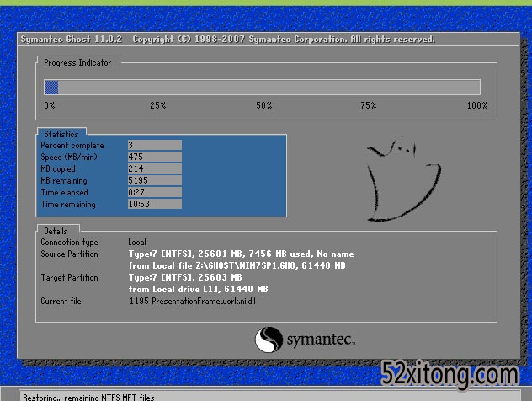The width and height of the screenshot is (532, 401).
Task: Click the Time elapsed label
Action: [65, 193]
